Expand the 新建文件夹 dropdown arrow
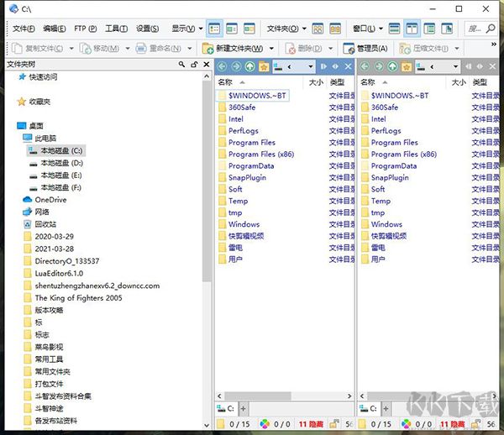This screenshot has width=504, height=435. (270, 48)
